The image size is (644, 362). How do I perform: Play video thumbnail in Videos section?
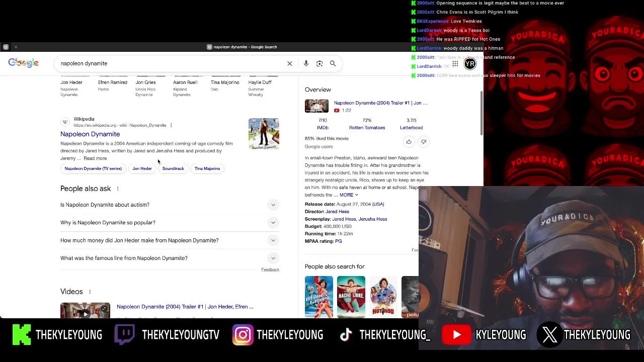[x=85, y=311]
